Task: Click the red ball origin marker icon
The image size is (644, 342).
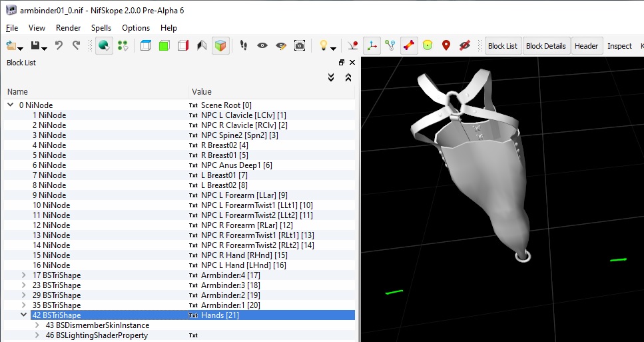Action: coord(353,45)
